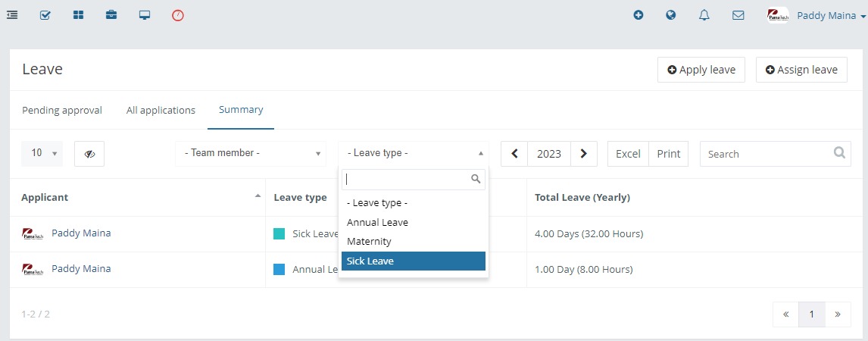This screenshot has height=341, width=868.
Task: Choose Sick Leave option in dropdown list
Action: pyautogui.click(x=413, y=261)
